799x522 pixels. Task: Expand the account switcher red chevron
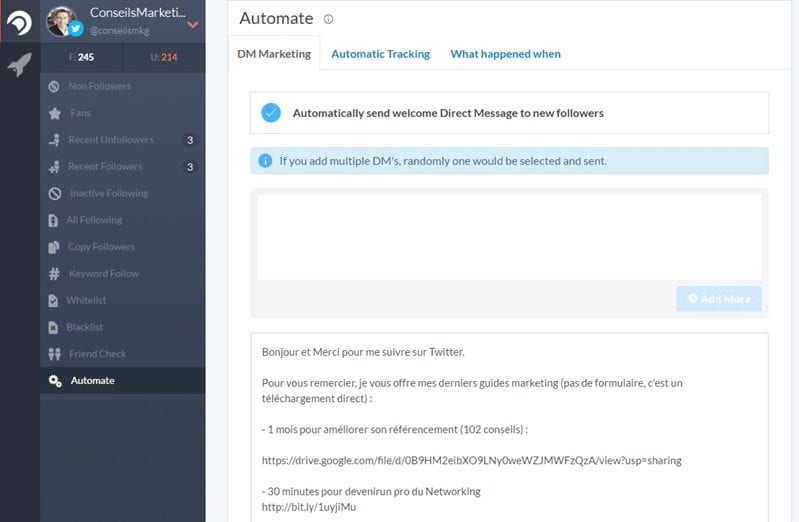(x=193, y=24)
